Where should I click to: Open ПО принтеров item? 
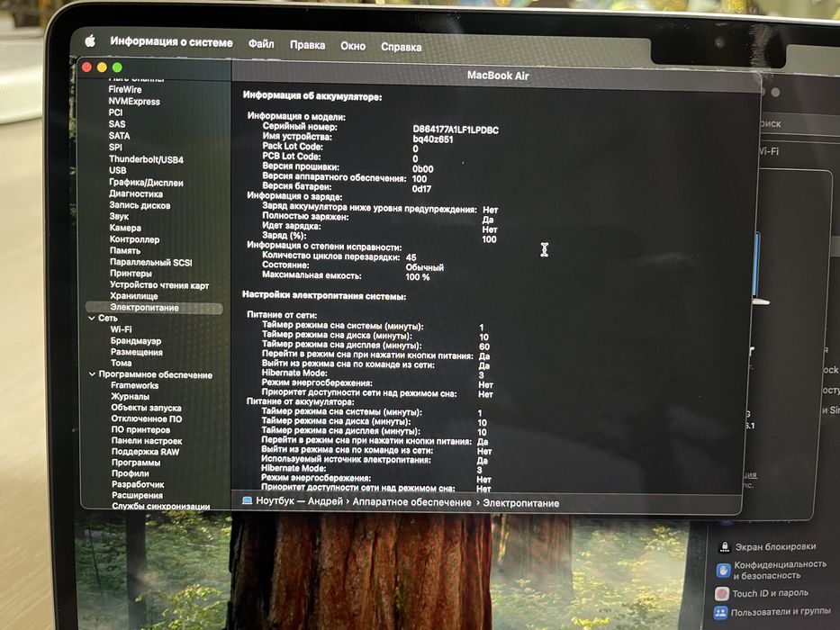tap(140, 429)
